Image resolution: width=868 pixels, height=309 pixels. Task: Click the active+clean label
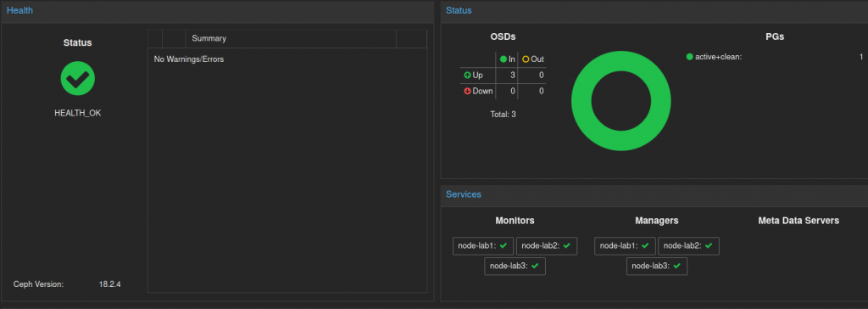click(x=719, y=57)
